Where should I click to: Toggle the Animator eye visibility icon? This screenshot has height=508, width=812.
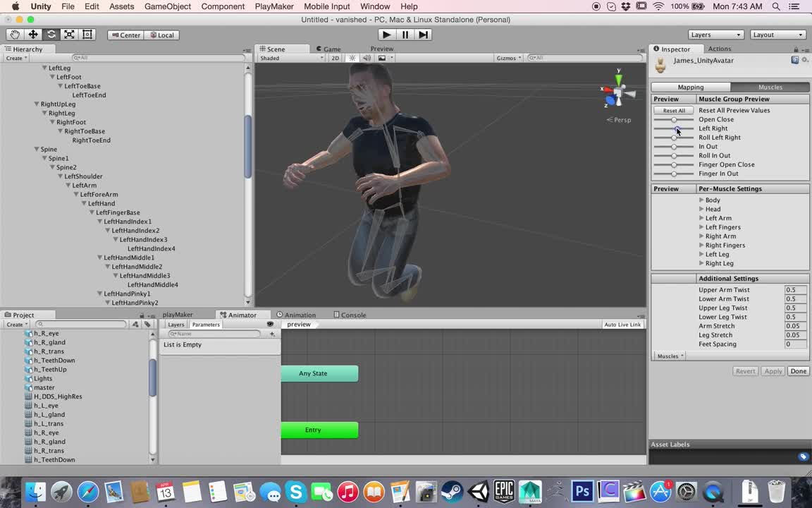(270, 324)
